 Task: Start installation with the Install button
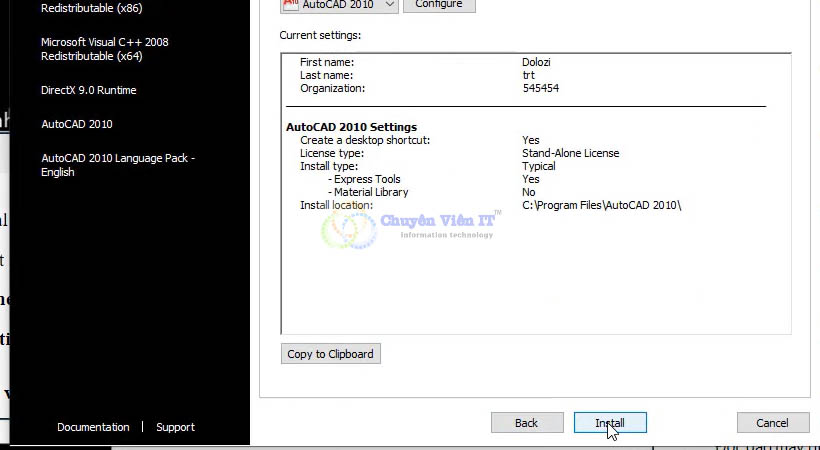(610, 423)
